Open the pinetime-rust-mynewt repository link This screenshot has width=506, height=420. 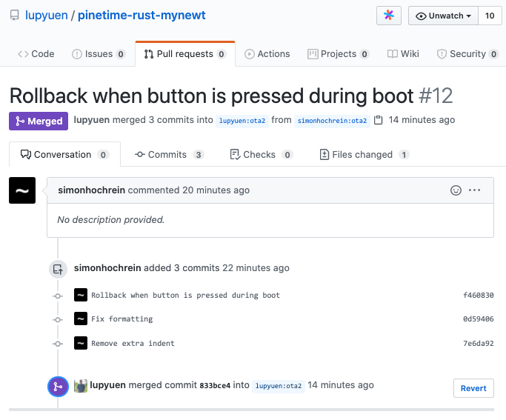click(x=142, y=16)
